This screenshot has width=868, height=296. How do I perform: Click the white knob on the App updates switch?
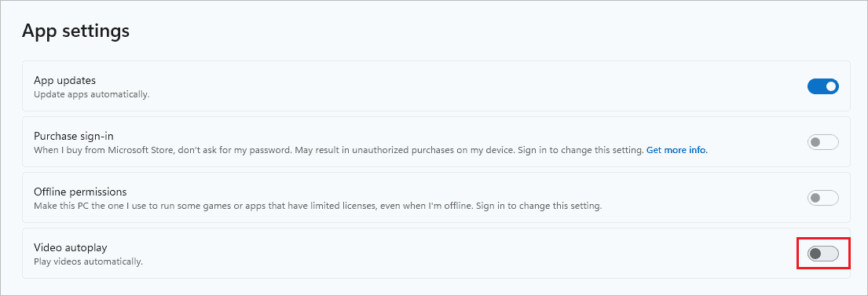pos(830,87)
